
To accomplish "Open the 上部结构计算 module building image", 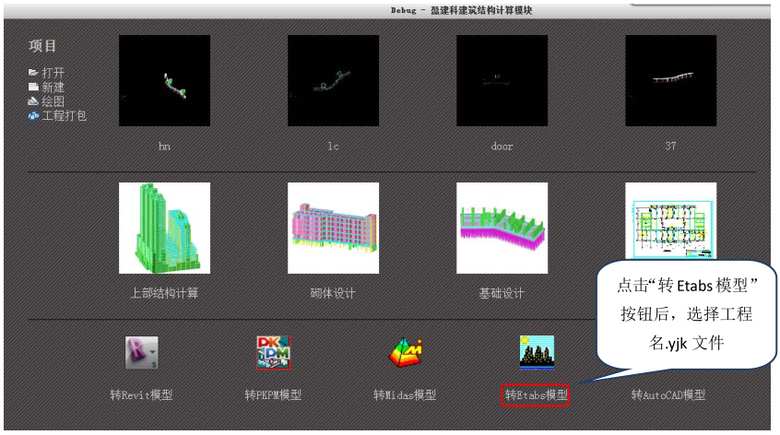I will coord(164,228).
